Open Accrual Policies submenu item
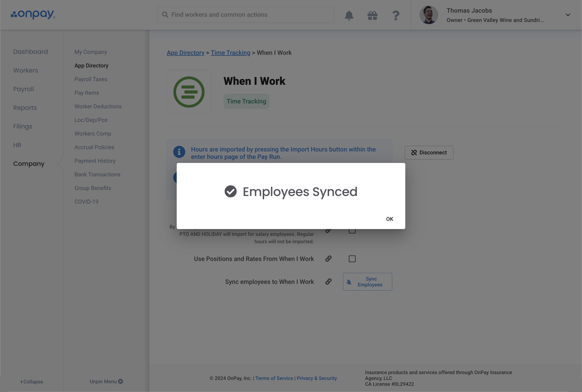Screen dimensions: 582x392 pyautogui.click(x=94, y=147)
